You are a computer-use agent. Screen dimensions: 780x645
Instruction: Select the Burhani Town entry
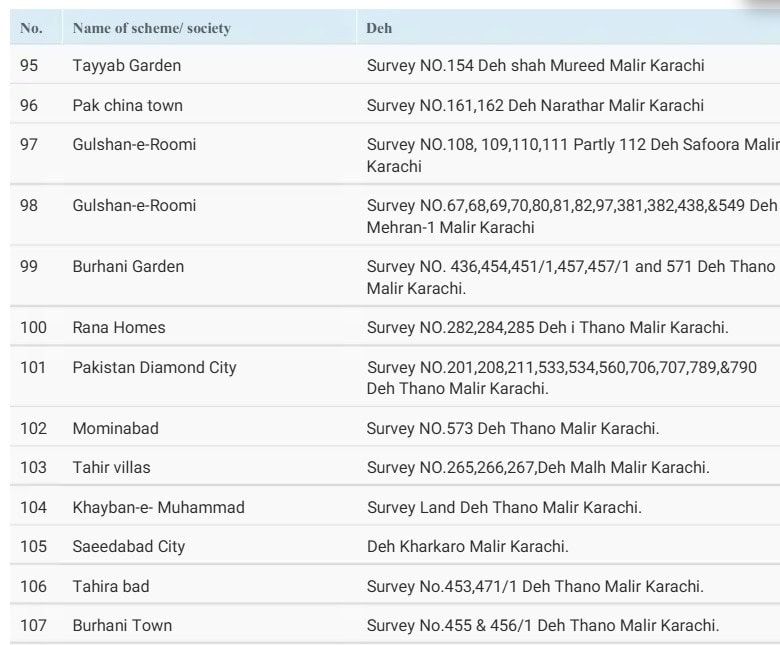click(122, 626)
